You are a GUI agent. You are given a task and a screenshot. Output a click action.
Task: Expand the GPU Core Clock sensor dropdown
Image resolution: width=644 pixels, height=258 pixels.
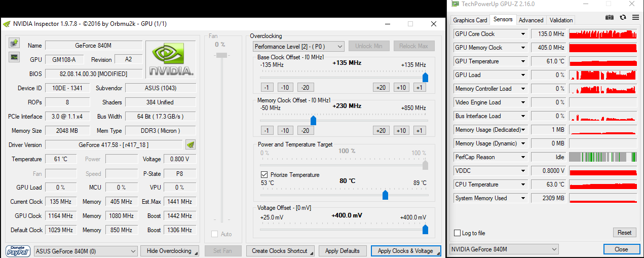pos(523,34)
